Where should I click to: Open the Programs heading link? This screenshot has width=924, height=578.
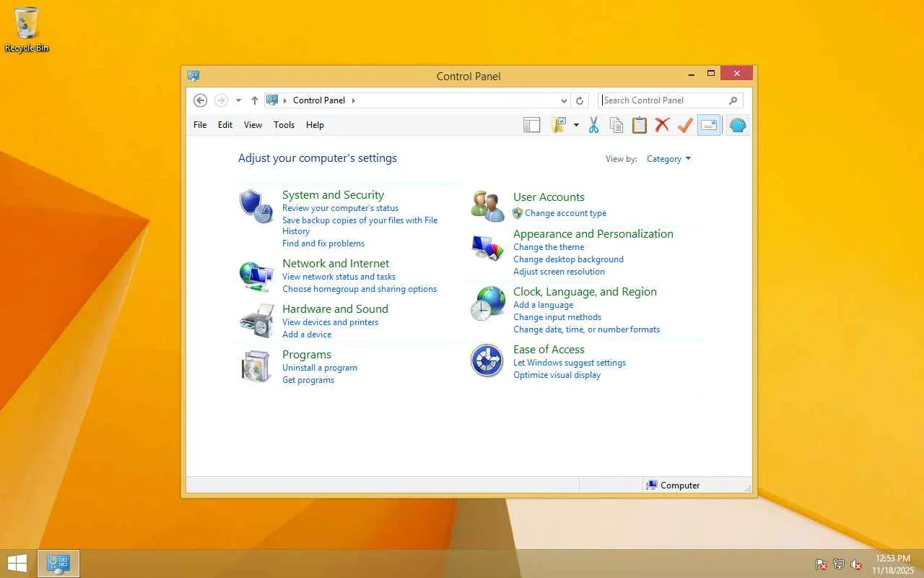[307, 355]
